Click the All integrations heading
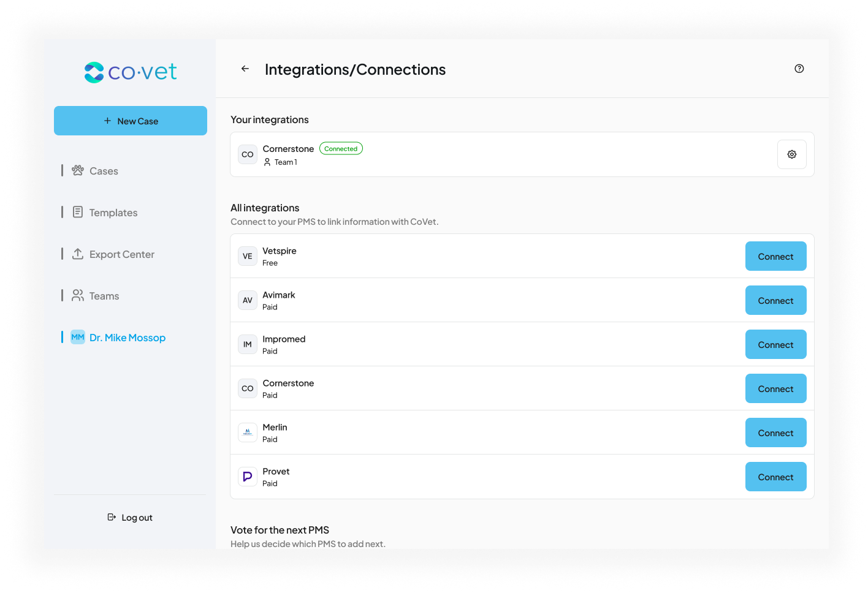The image size is (868, 593). [265, 208]
